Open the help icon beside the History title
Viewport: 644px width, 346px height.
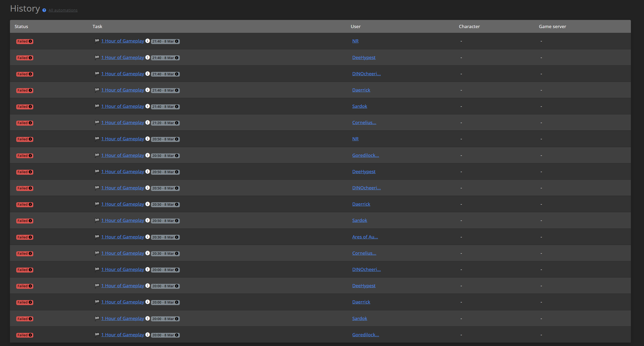coord(44,10)
